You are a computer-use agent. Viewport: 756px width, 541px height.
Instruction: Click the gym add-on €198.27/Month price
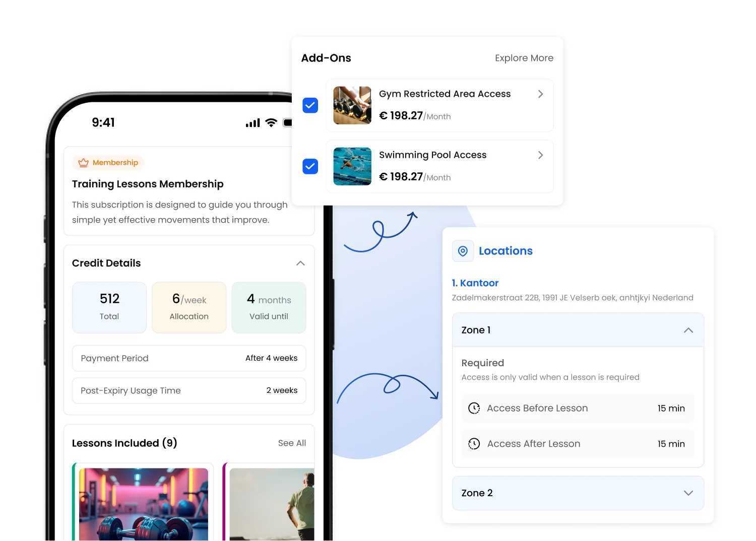415,116
